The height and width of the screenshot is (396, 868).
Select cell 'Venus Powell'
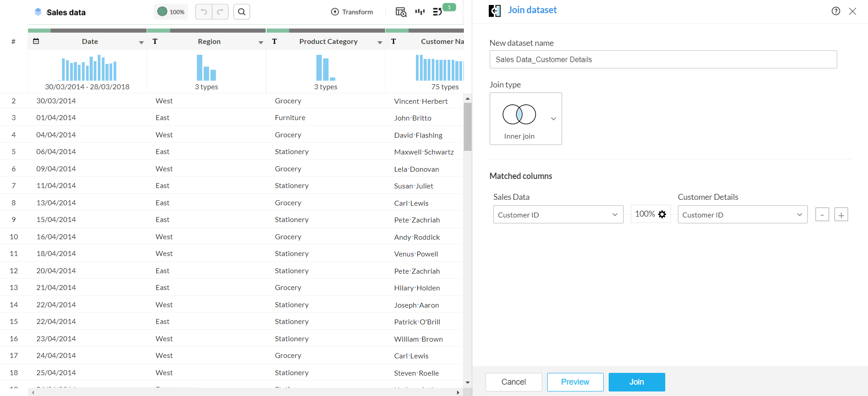click(x=416, y=254)
